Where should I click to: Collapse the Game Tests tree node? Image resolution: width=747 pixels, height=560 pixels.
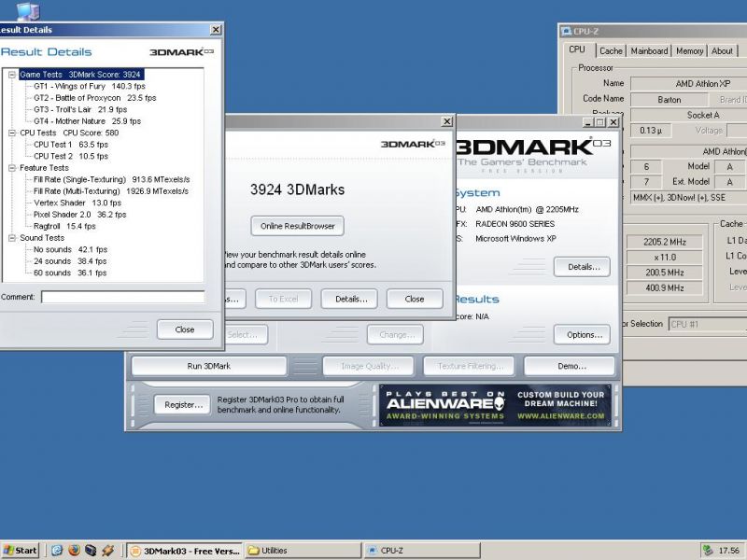point(12,75)
